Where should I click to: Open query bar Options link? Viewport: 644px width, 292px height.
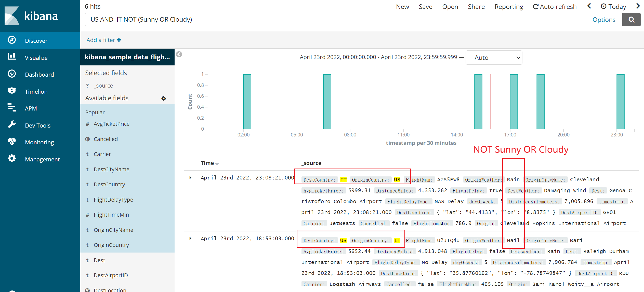604,20
